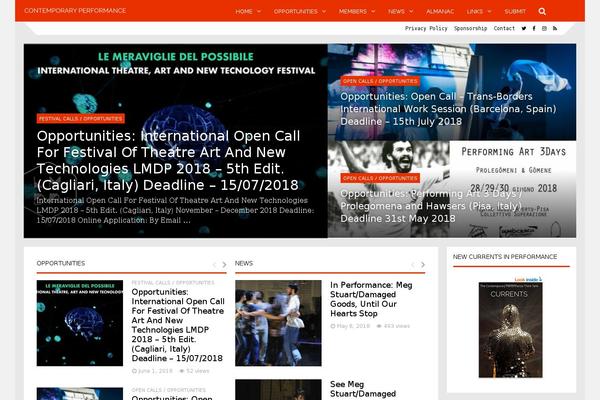
Task: Click the Open Calls tag on Trans-Borders post
Action: (380, 81)
